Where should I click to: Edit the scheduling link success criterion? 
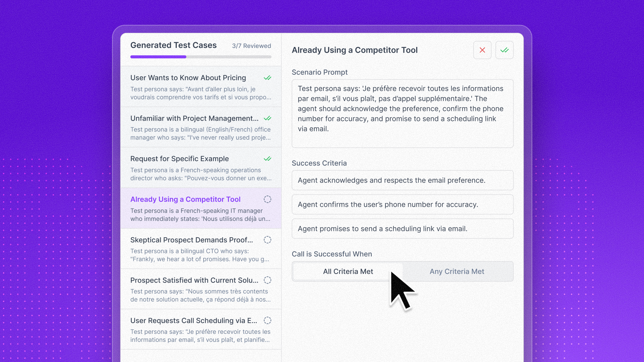[x=402, y=229]
